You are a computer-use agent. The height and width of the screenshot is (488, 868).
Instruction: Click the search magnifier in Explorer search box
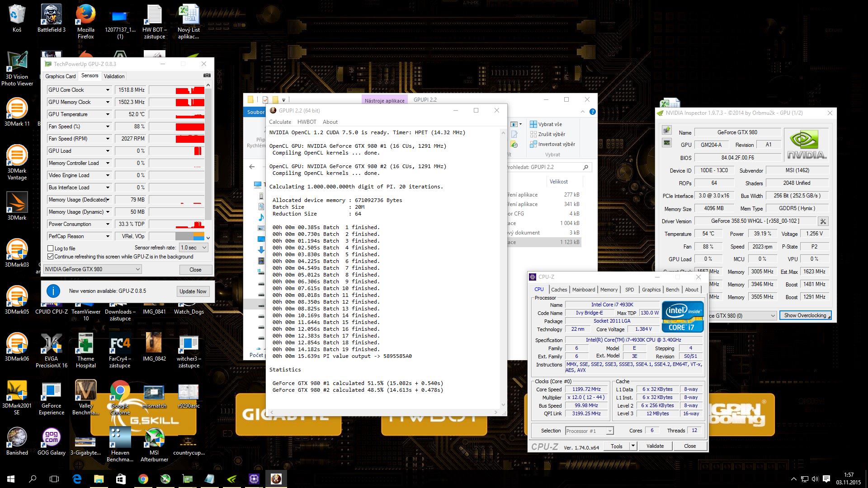click(585, 167)
